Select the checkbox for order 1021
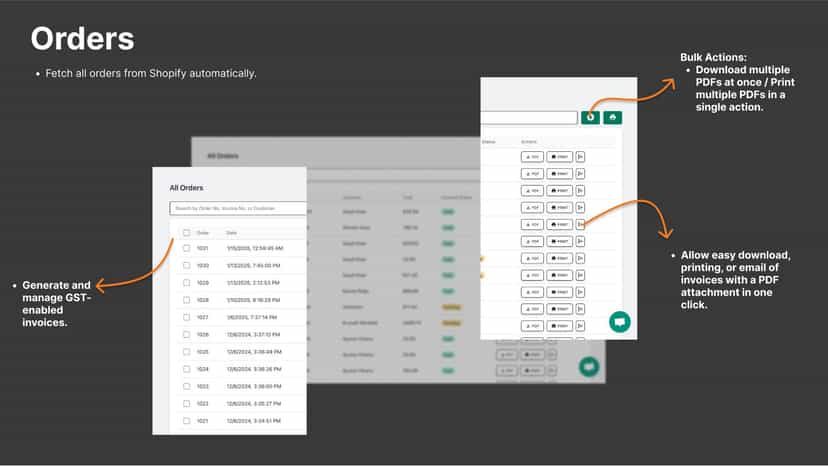Screen dimensions: 828x466 [x=186, y=421]
